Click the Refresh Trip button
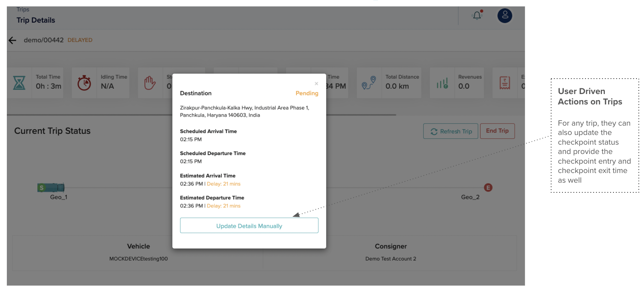 [x=450, y=131]
